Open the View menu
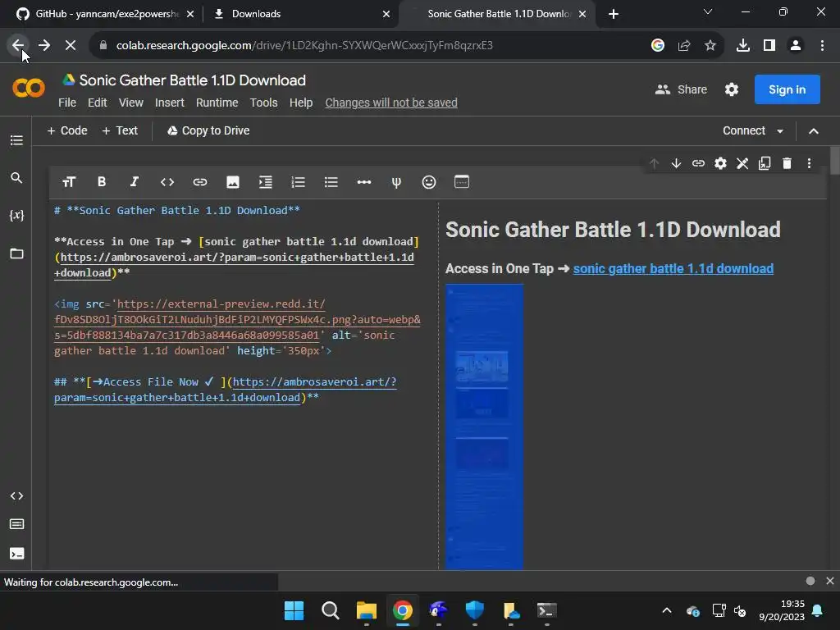Viewport: 840px width, 630px height. [x=130, y=103]
